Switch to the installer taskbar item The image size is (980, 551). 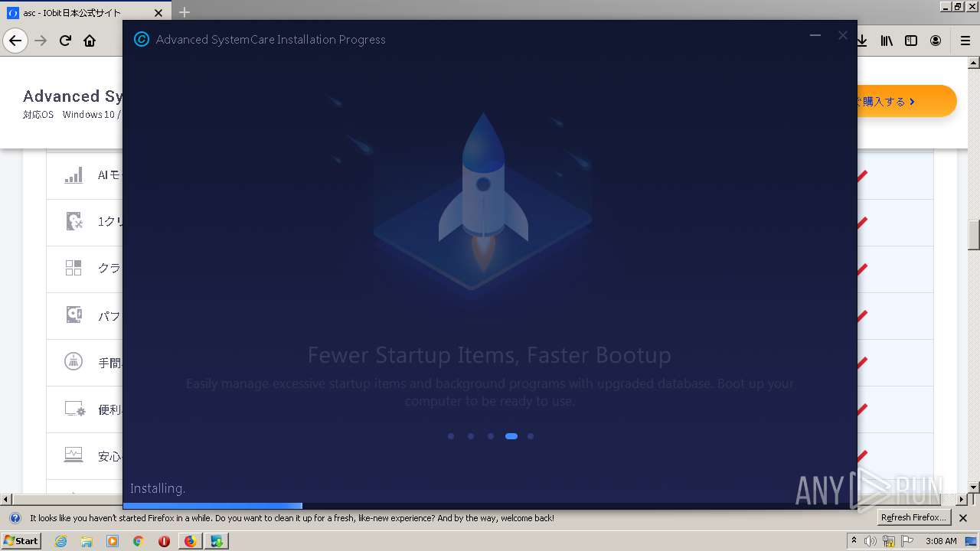tap(217, 541)
